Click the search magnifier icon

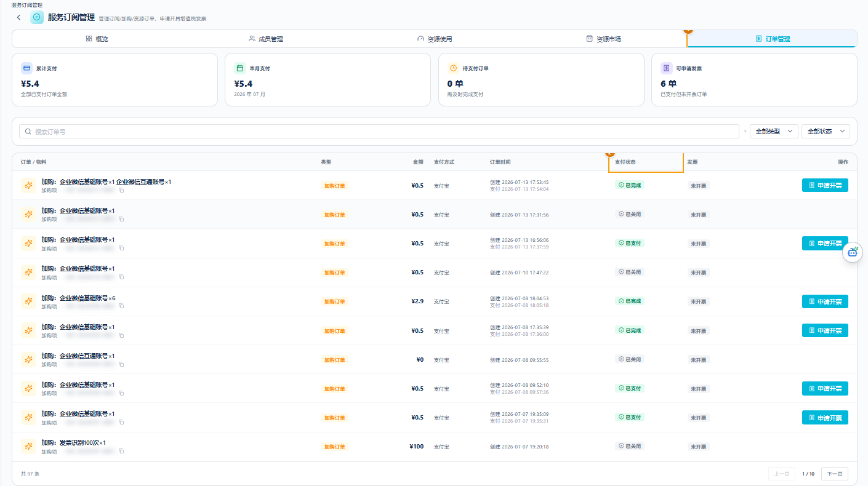(28, 132)
